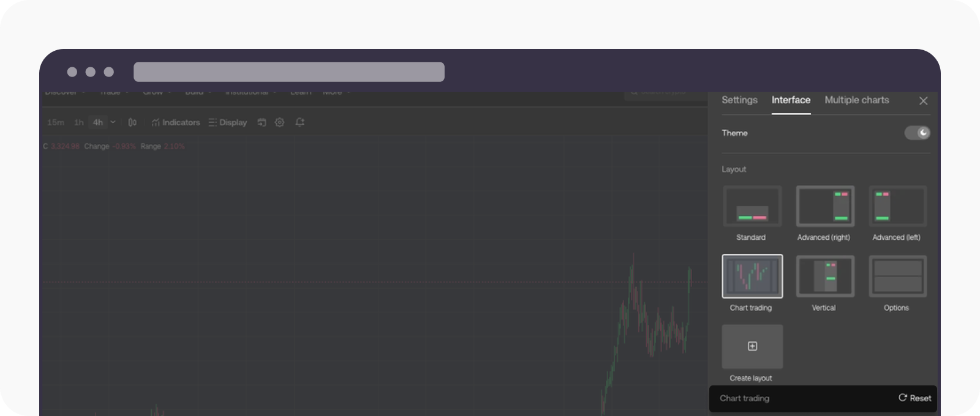Open the candlestick chart type selector
Image resolution: width=980 pixels, height=416 pixels.
point(132,122)
